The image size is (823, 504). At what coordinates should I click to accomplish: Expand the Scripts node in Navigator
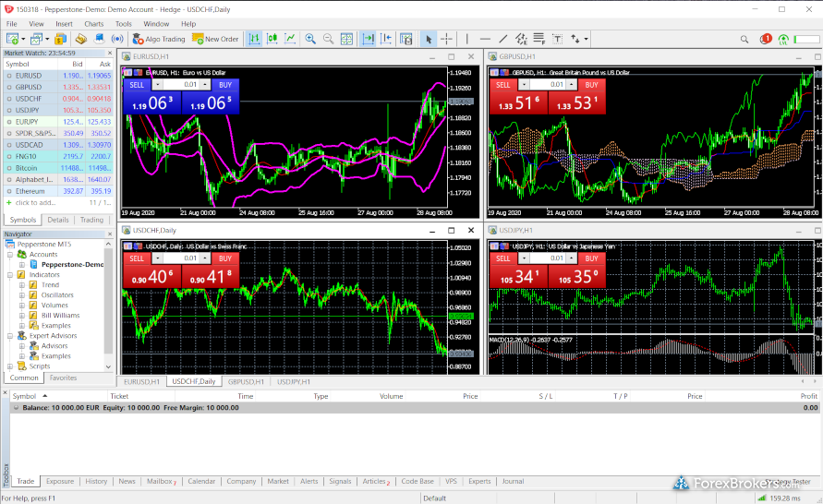pyautogui.click(x=10, y=366)
